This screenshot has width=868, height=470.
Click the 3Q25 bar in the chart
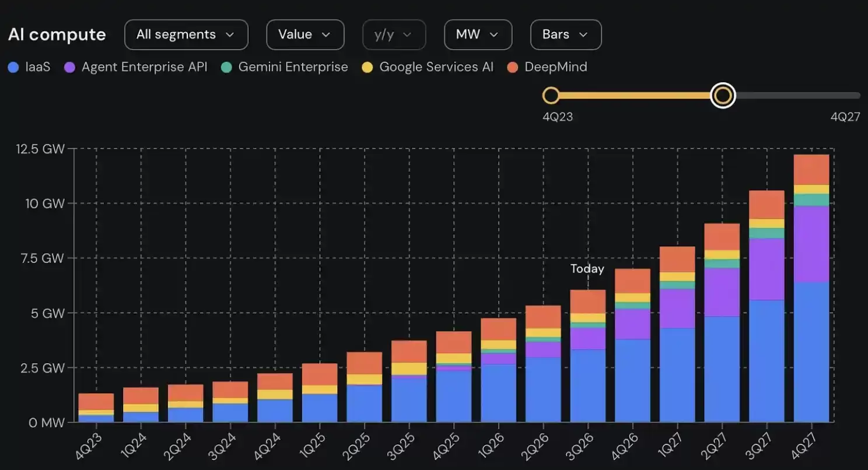point(409,381)
